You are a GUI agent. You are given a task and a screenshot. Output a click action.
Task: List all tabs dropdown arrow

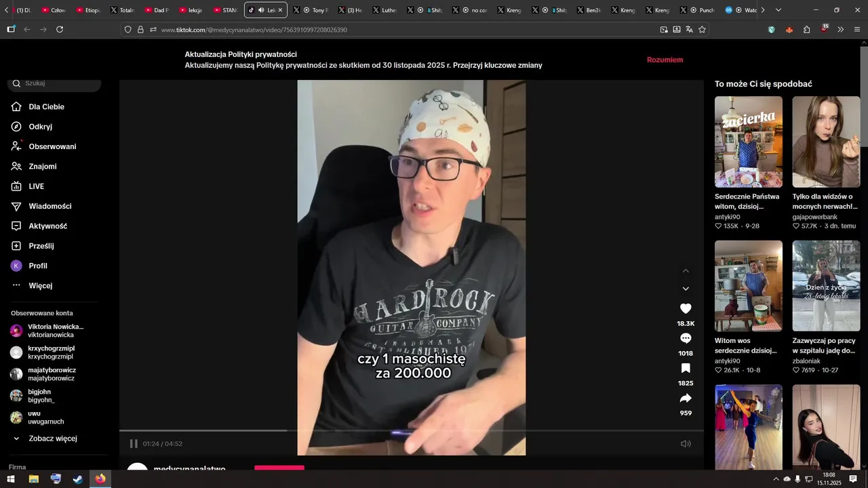pos(778,10)
